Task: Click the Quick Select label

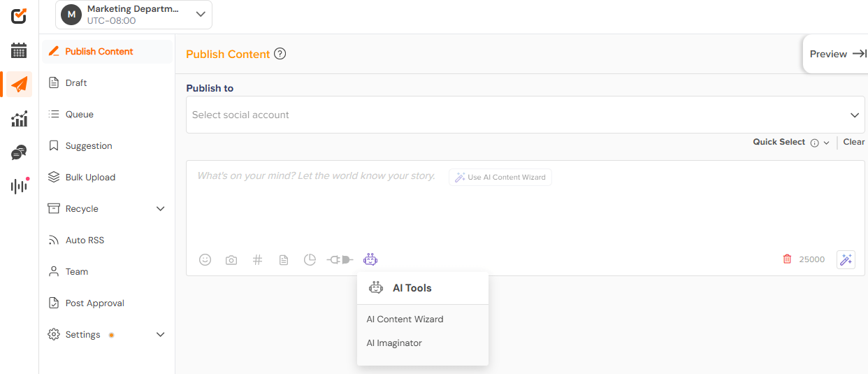Action: (x=779, y=142)
